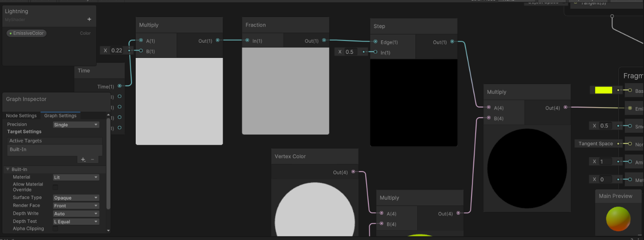Screen dimensions: 644x240
Task: Click the B(1) input port on top Multiply node
Action: pyautogui.click(x=141, y=51)
